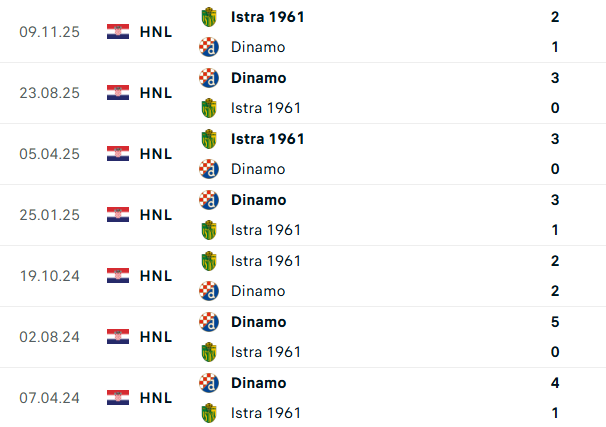606x427 pixels.
Task: Click Istra 1961 score 3 in 05.04.25 match
Action: coord(554,139)
